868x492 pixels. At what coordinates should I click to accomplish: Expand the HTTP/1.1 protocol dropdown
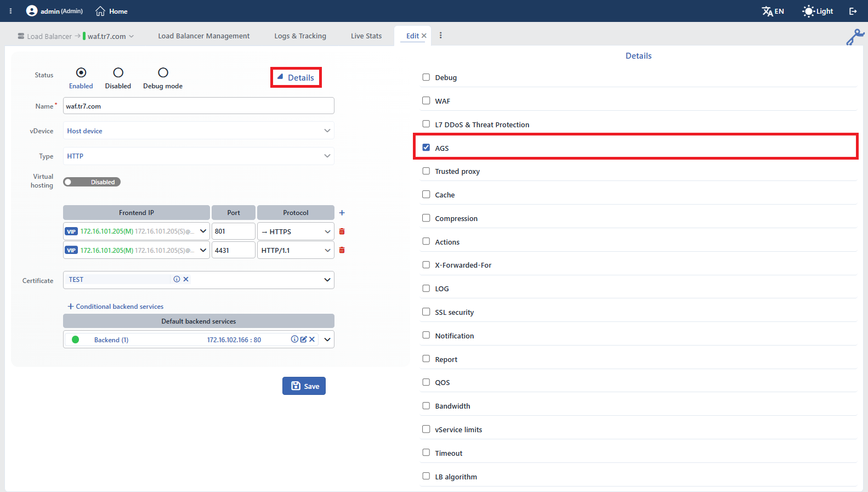[x=296, y=250]
